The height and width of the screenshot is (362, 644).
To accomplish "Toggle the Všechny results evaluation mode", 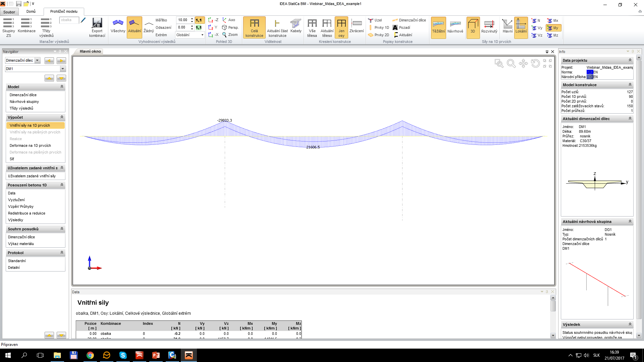I will [118, 26].
